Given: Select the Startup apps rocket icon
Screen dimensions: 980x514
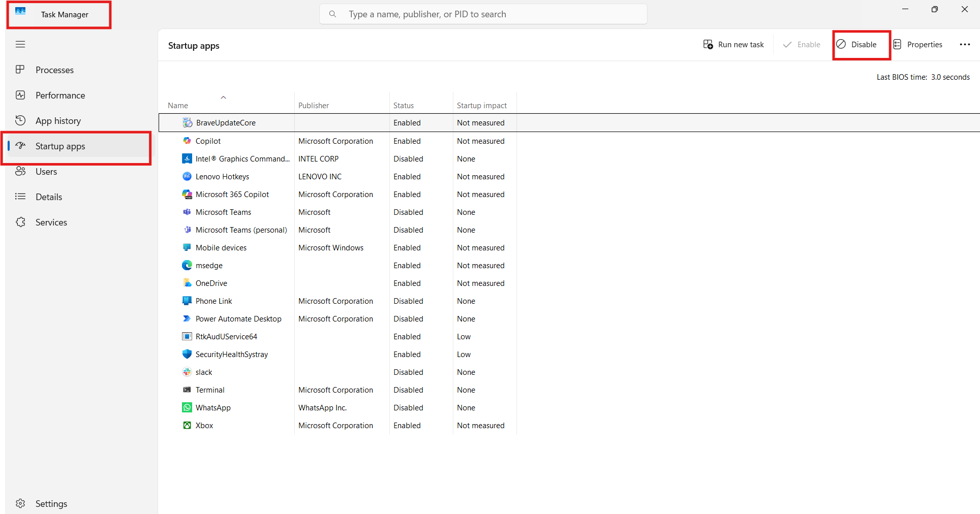Looking at the screenshot, I should click(x=20, y=146).
